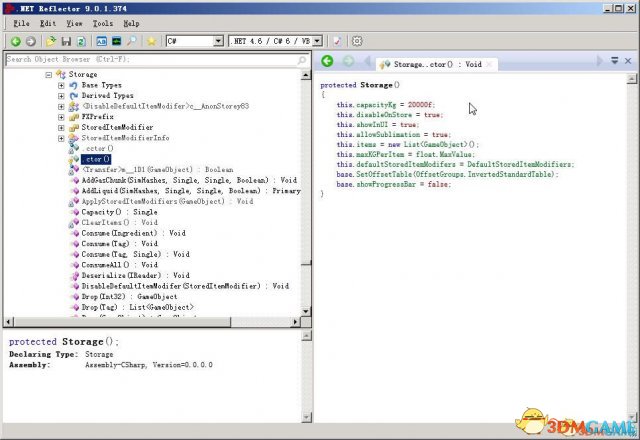The height and width of the screenshot is (440, 640).
Task: Select Deserialize(IReader) : Void method
Action: (x=136, y=276)
